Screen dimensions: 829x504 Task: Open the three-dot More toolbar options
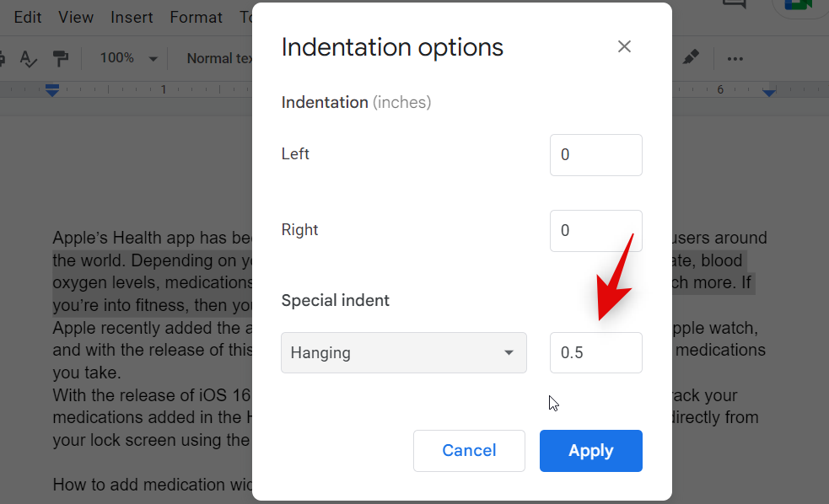click(735, 58)
